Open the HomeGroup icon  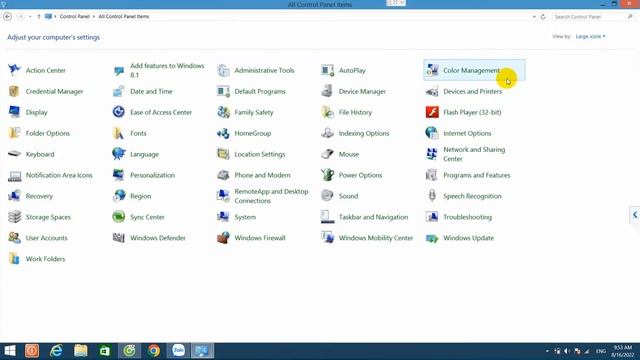223,133
